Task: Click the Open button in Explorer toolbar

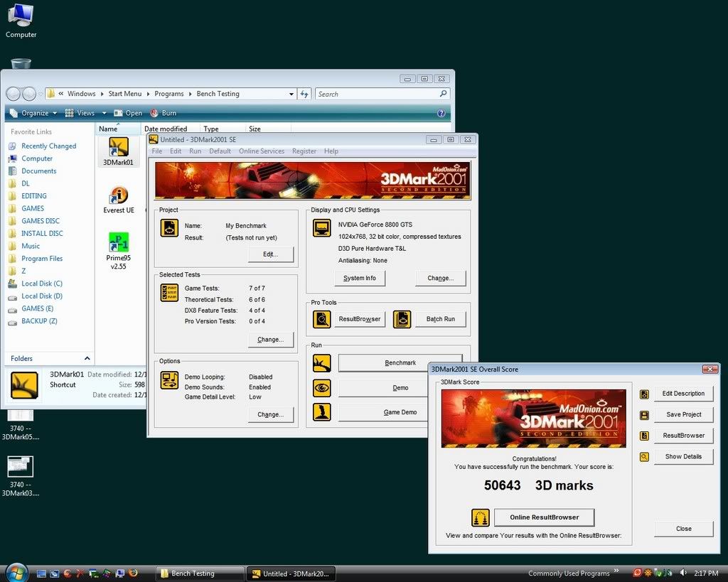Action: (x=128, y=113)
